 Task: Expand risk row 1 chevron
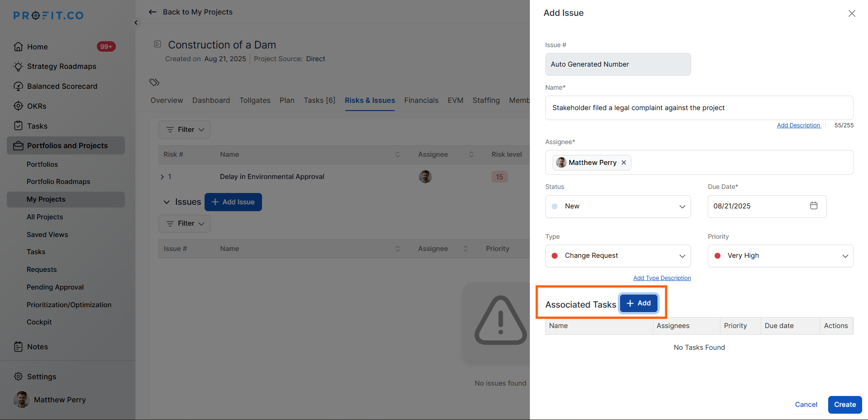[162, 177]
